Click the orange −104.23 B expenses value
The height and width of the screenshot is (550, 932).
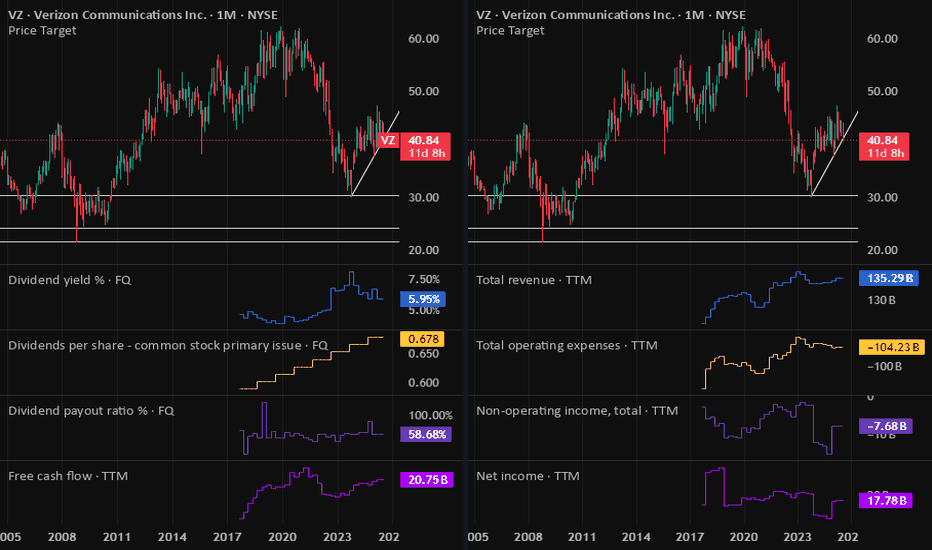892,347
